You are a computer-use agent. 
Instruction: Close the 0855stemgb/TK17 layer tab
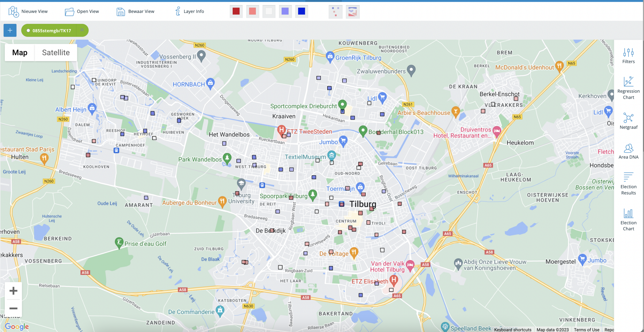coord(82,30)
